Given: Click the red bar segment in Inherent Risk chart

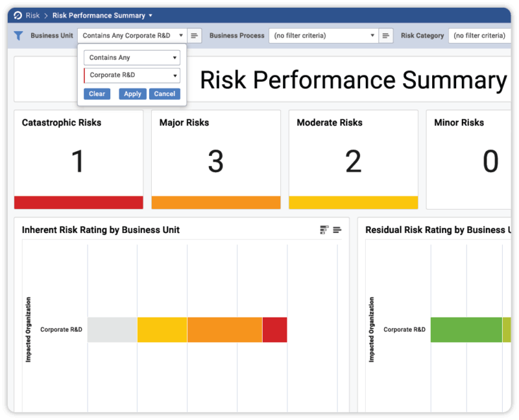Looking at the screenshot, I should click(x=274, y=329).
